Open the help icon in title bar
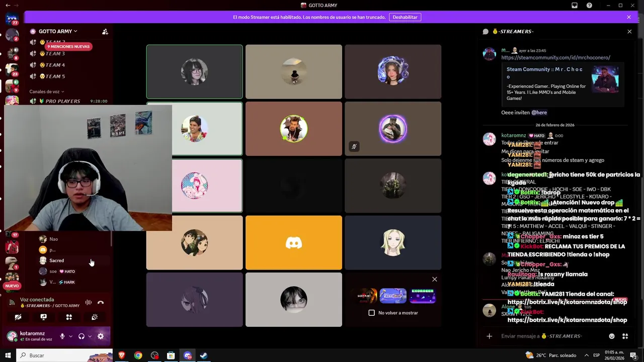The height and width of the screenshot is (362, 644). click(589, 6)
